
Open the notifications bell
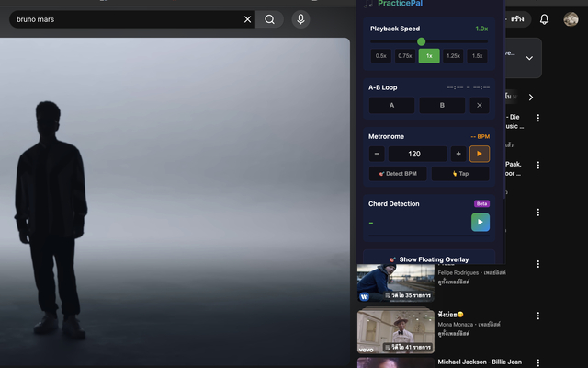coord(544,19)
